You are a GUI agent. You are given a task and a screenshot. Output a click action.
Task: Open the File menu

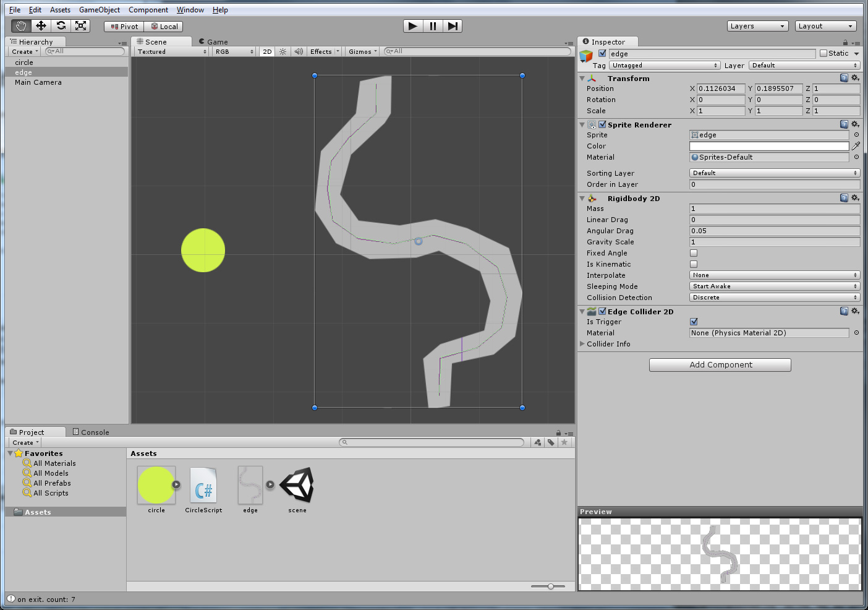click(15, 10)
